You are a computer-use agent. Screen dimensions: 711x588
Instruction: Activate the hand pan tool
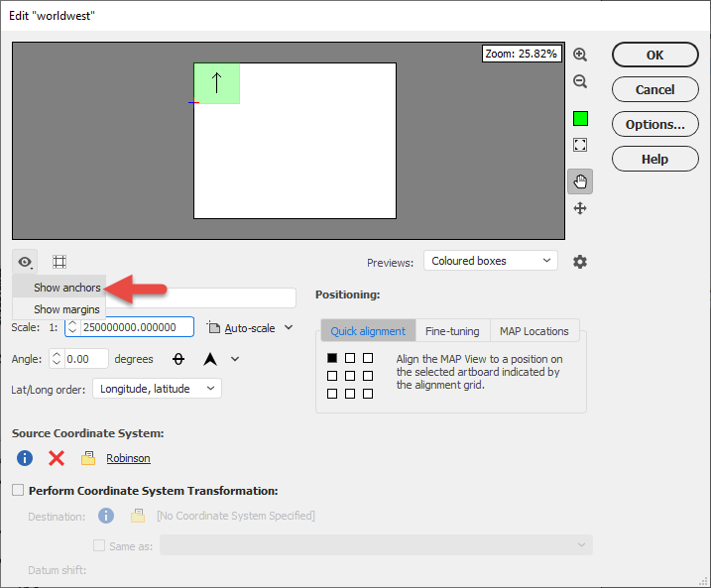pos(580,181)
